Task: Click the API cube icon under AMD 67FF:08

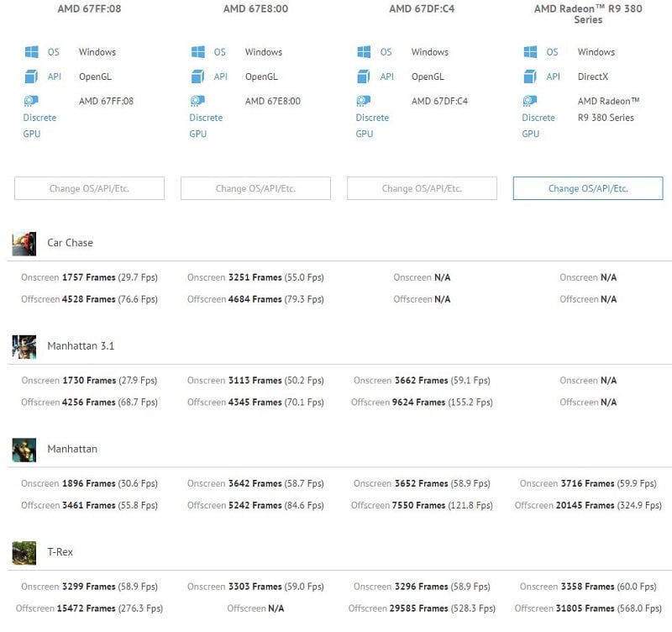Action: coord(31,76)
